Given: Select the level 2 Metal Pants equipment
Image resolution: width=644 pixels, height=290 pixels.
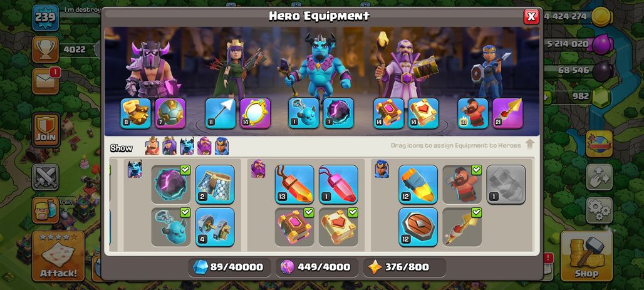Looking at the screenshot, I should 215,184.
